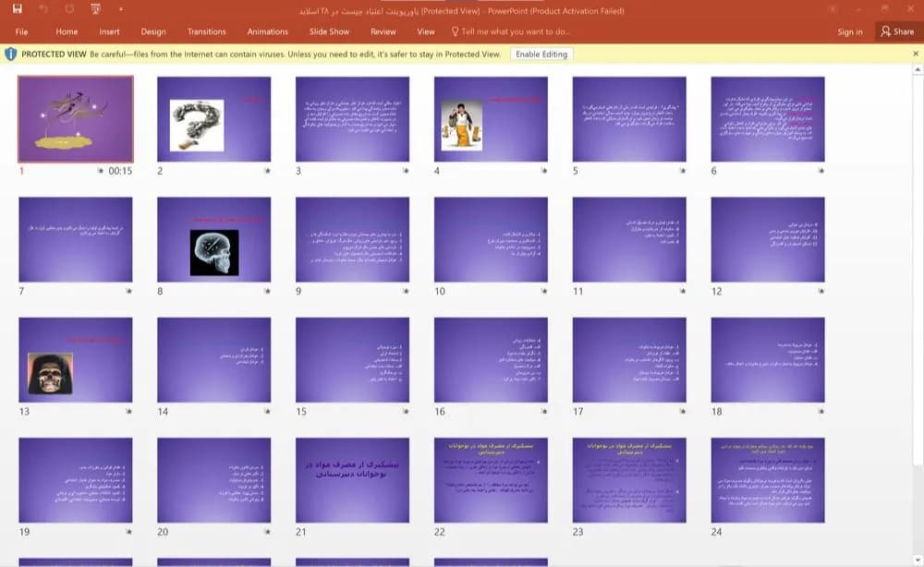Click the transition star under slide 18

821,412
